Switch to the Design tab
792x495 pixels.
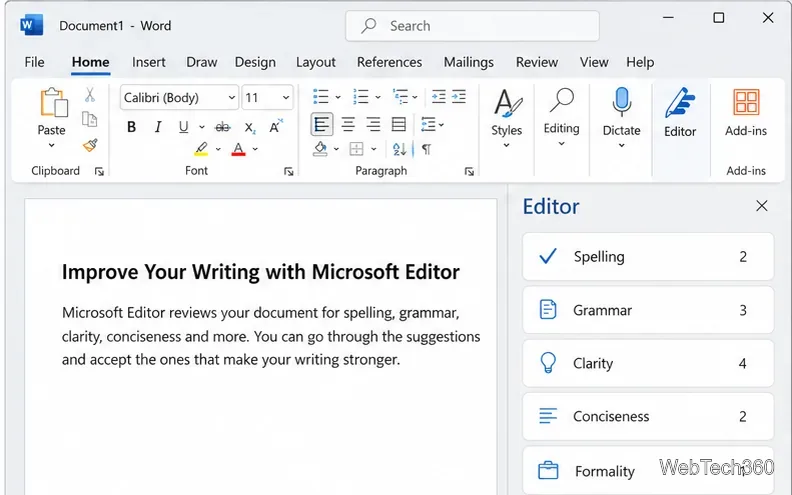(x=255, y=62)
